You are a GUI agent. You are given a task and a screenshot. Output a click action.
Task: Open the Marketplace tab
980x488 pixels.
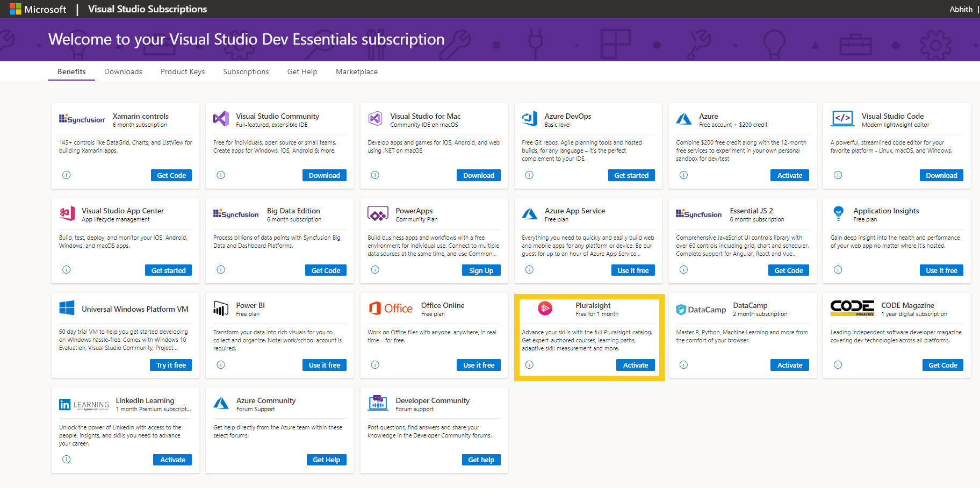point(356,71)
